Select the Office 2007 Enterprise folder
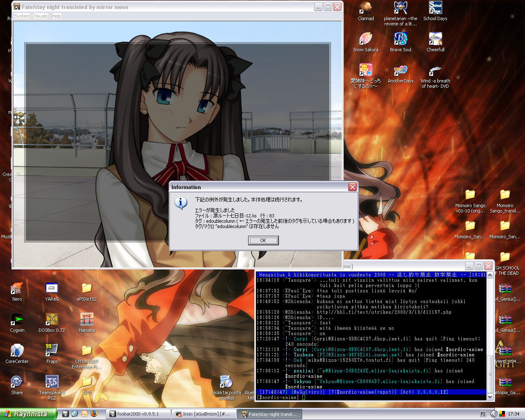 (87, 357)
